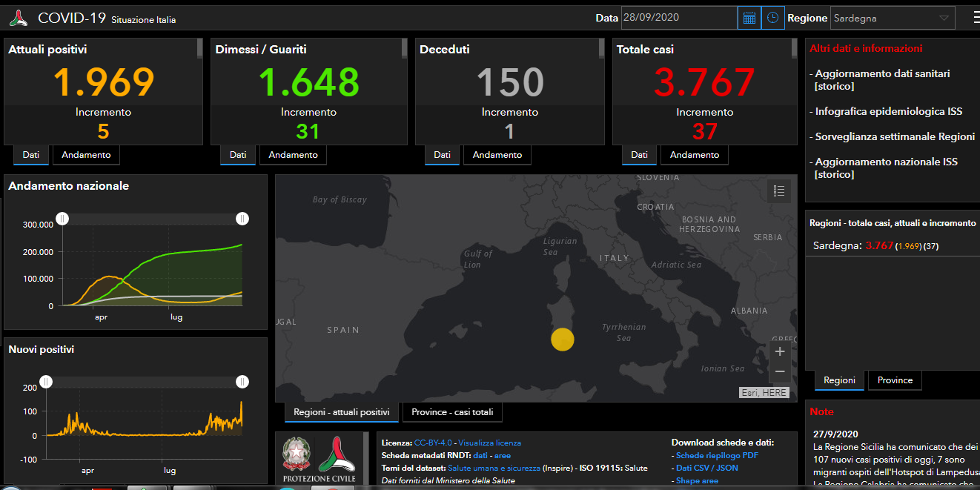Switch map to Province - casi totali
980x490 pixels.
(452, 412)
